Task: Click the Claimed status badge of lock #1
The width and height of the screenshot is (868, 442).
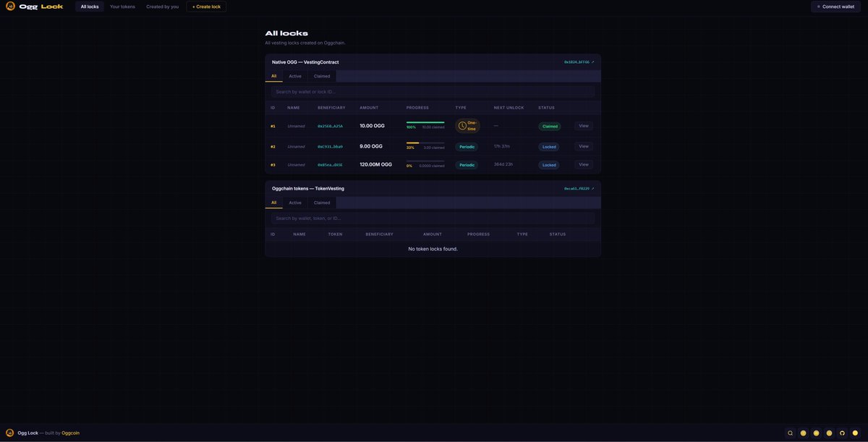Action: click(550, 127)
